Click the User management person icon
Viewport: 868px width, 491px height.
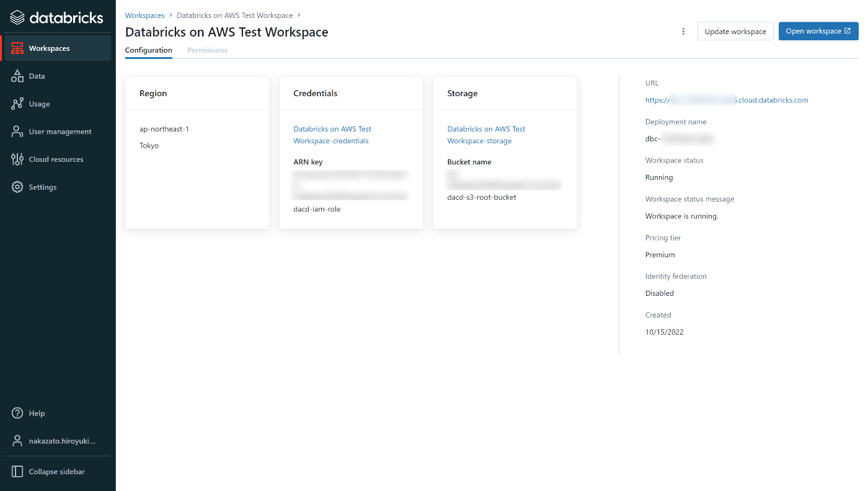[x=17, y=131]
